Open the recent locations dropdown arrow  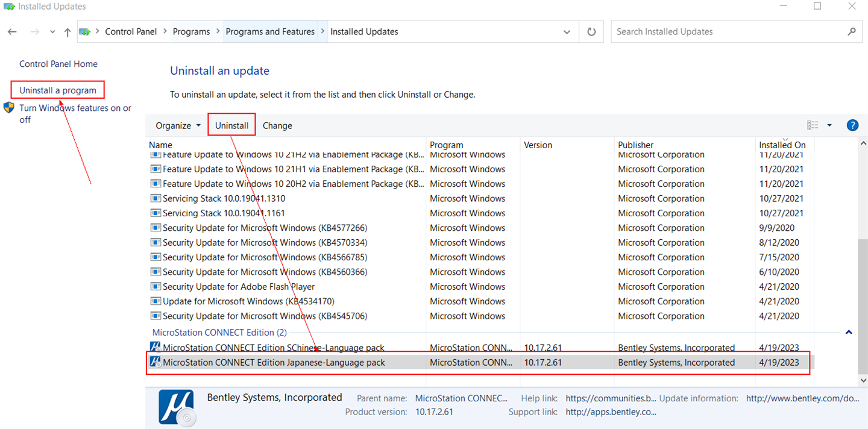52,32
